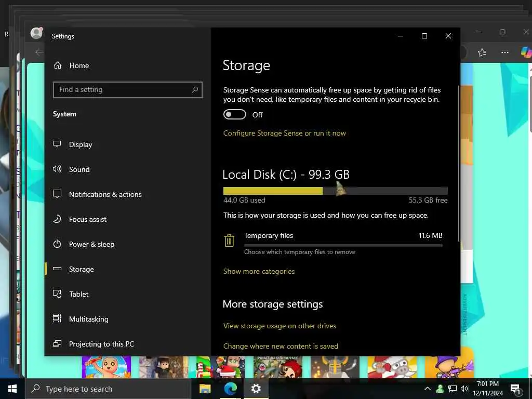
Task: Click the Pirate Battle Royale game thumbnail
Action: 277,367
